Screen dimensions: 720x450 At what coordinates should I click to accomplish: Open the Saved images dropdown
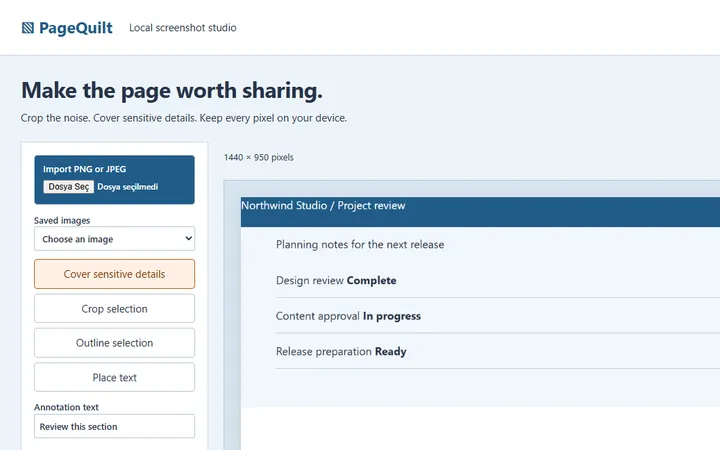click(x=114, y=239)
